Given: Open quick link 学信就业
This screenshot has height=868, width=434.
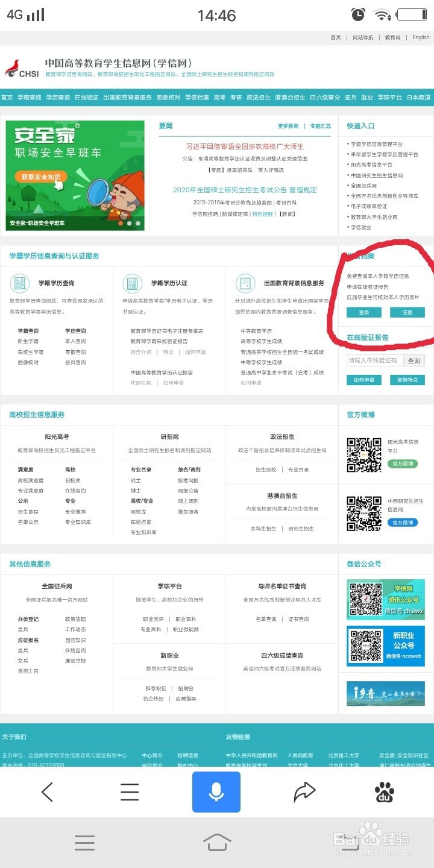Looking at the screenshot, I should [361, 227].
